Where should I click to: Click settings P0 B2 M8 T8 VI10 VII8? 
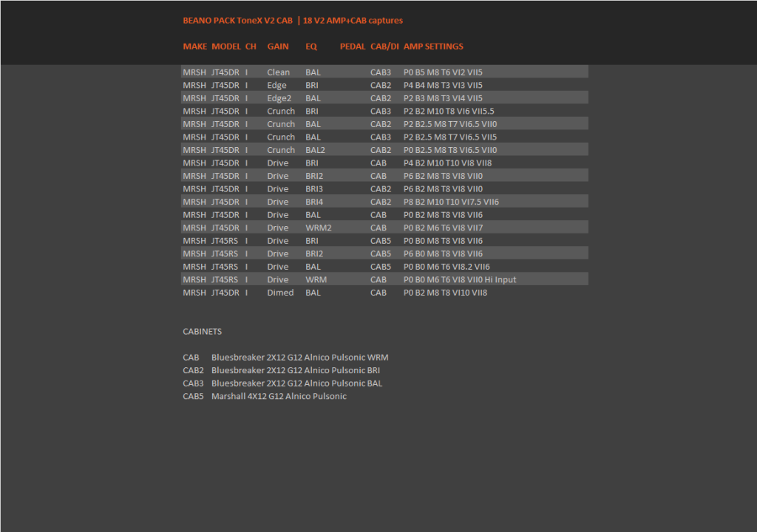(445, 293)
